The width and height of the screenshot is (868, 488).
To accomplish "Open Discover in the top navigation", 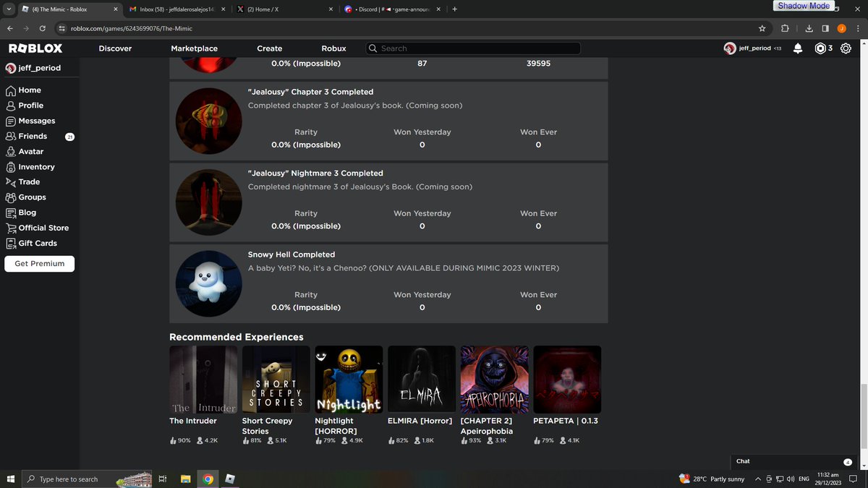I will [115, 48].
